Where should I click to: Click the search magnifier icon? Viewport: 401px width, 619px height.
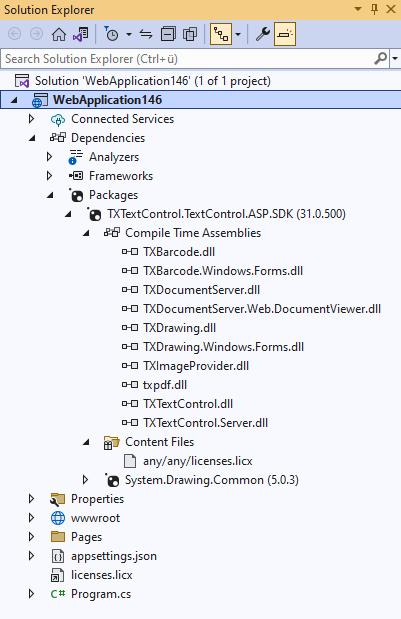coord(380,59)
